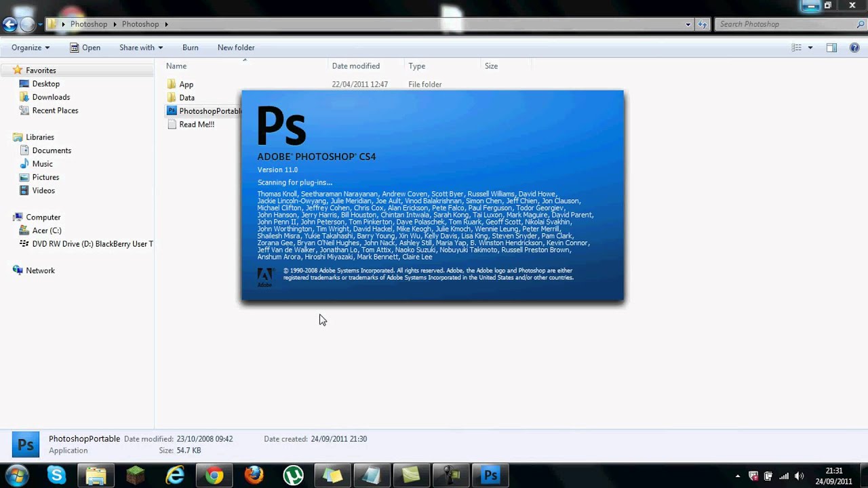Click the Adobe logo on the splash screen
868x488 pixels.
265,277
